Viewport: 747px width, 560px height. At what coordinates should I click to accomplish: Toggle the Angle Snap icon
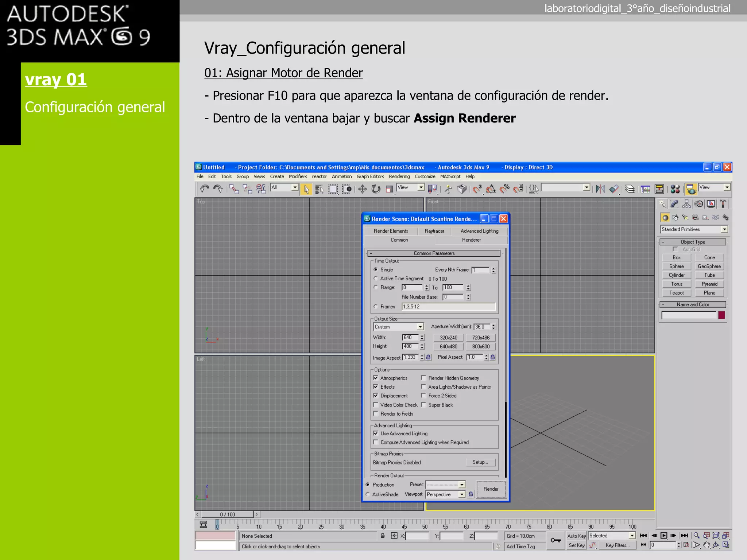(x=491, y=189)
